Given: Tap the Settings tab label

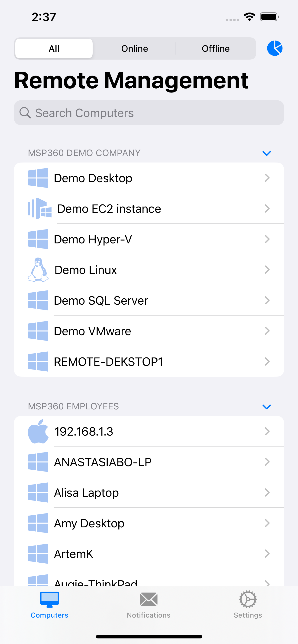Looking at the screenshot, I should click(248, 615).
